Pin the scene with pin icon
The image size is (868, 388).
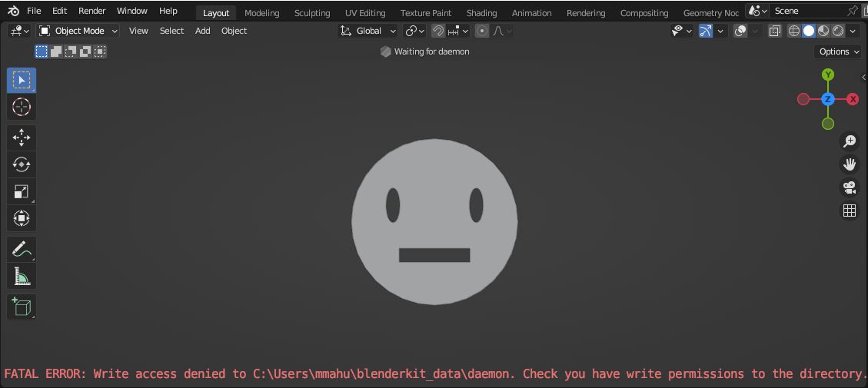(x=852, y=11)
